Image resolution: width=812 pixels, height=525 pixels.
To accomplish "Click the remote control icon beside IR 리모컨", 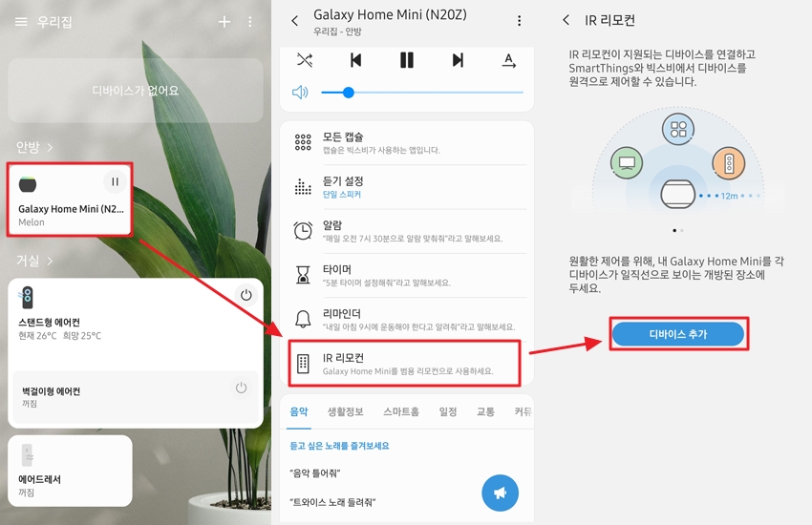I will point(303,364).
